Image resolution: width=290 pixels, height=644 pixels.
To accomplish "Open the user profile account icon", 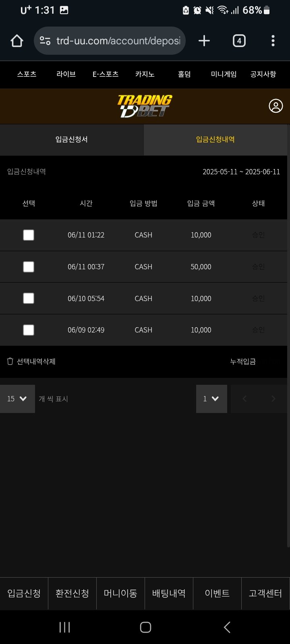I will [276, 106].
